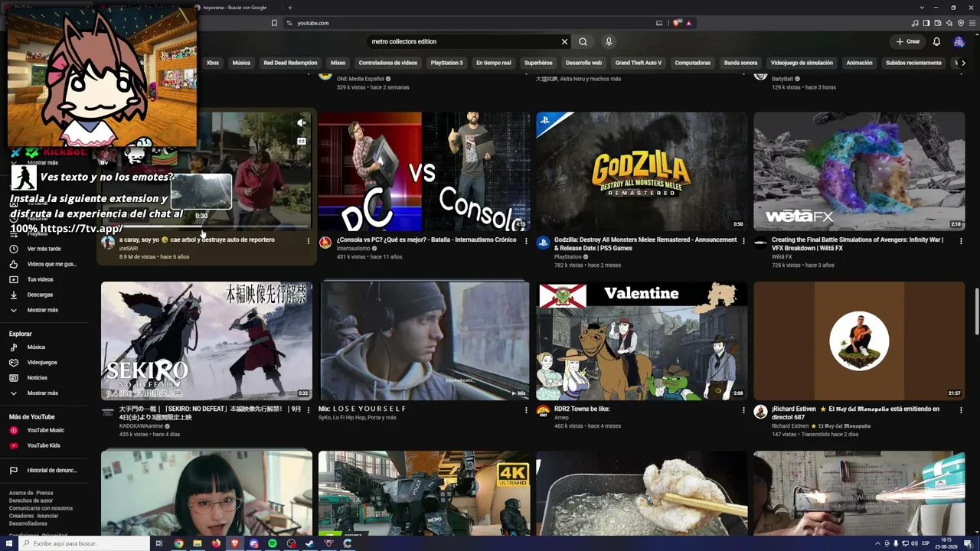Image resolution: width=980 pixels, height=551 pixels.
Task: Open the SEKIRO No Defeat thumbnail
Action: (207, 341)
